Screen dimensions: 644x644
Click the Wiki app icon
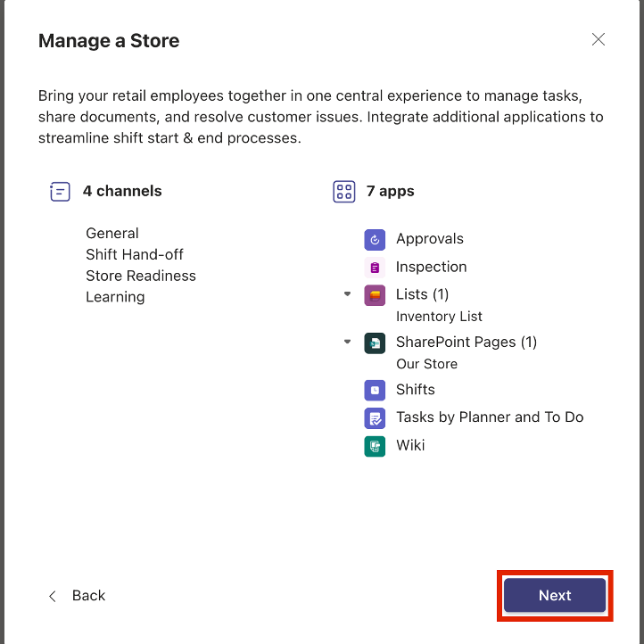[375, 446]
